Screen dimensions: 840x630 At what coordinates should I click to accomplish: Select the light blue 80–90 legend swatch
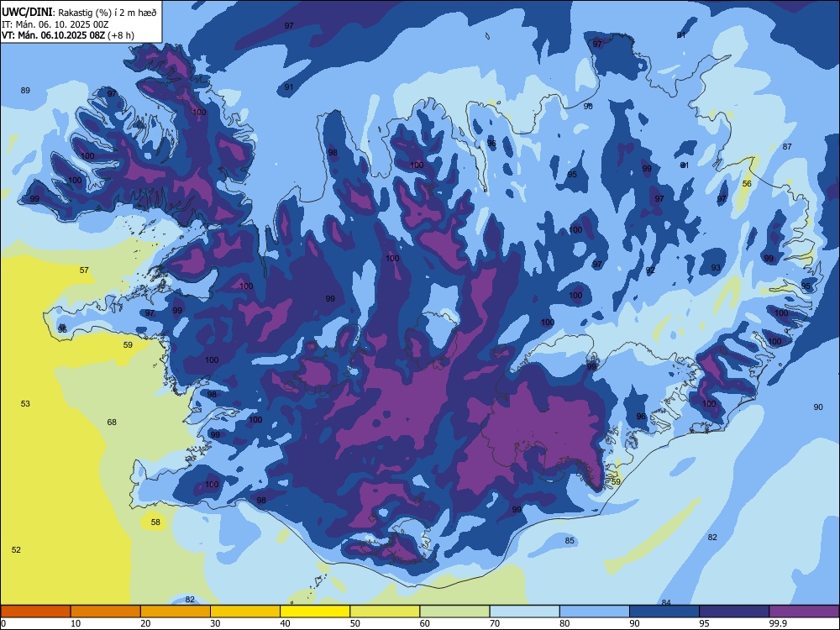[595, 612]
